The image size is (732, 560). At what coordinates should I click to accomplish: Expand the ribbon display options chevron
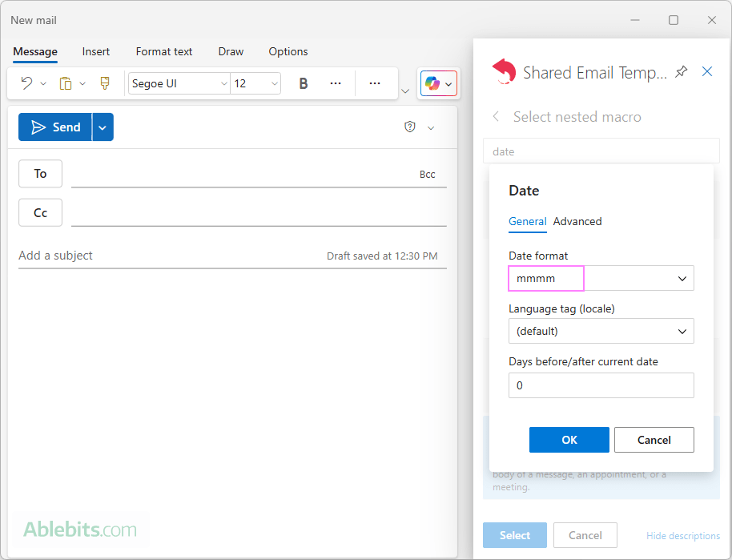click(405, 91)
